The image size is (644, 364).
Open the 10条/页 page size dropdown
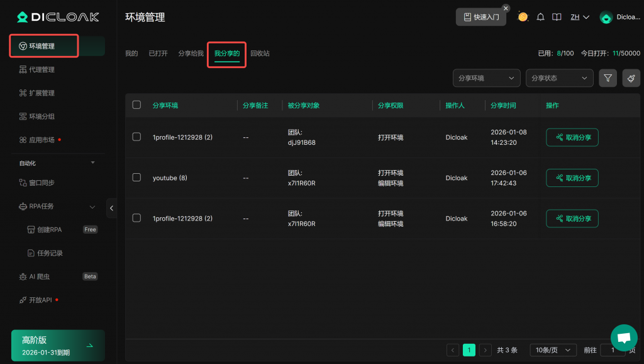[x=553, y=350]
